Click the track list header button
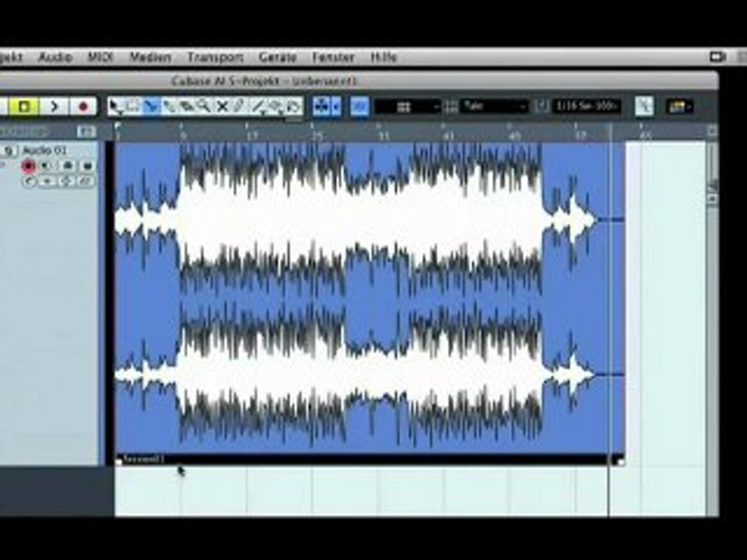This screenshot has width=747, height=560. tap(86, 131)
